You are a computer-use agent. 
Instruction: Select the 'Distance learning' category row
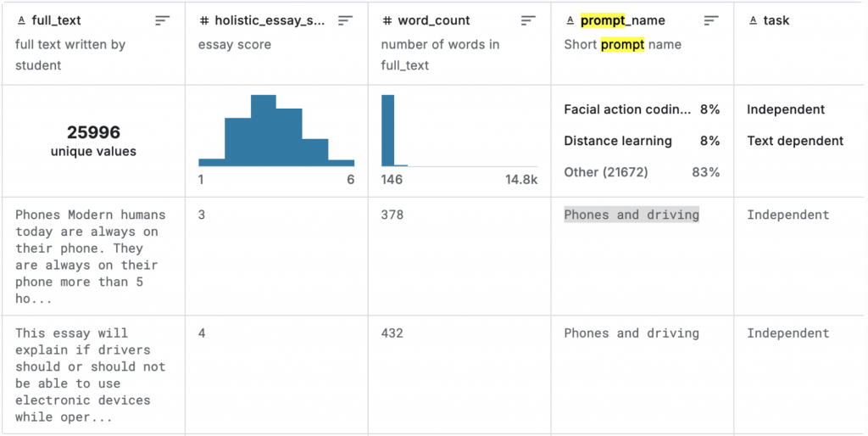pos(641,141)
